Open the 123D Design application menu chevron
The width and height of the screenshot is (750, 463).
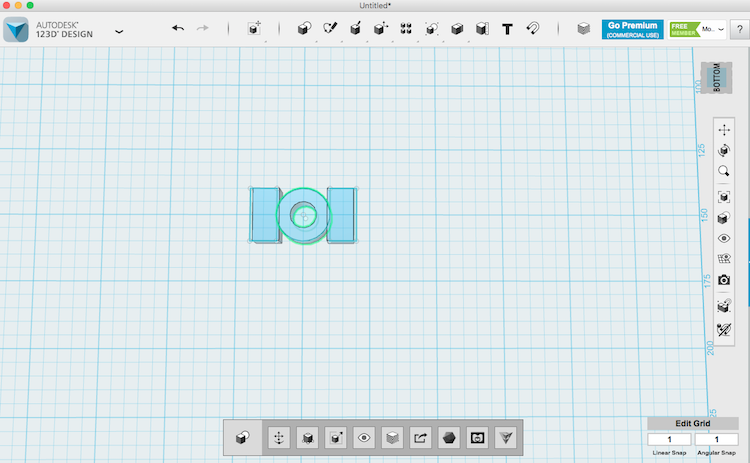coord(119,32)
